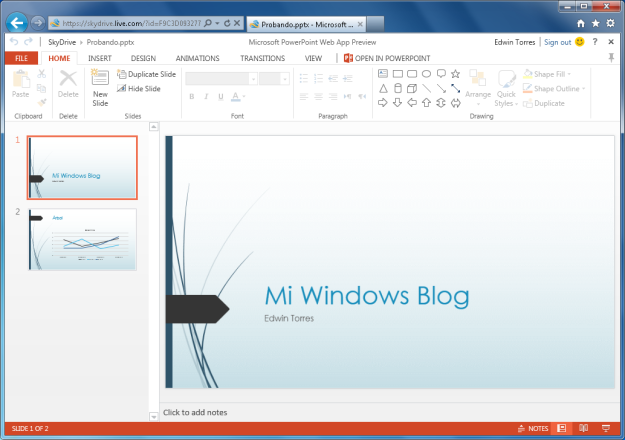Click Duplicate Slide
Screen dimensions: 625x440
click(146, 74)
